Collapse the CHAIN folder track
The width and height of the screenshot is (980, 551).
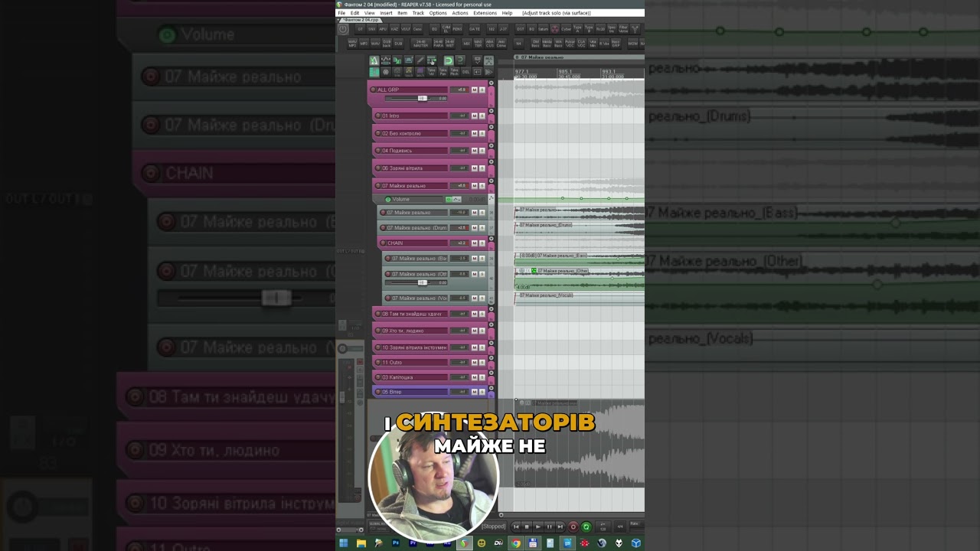tap(492, 239)
